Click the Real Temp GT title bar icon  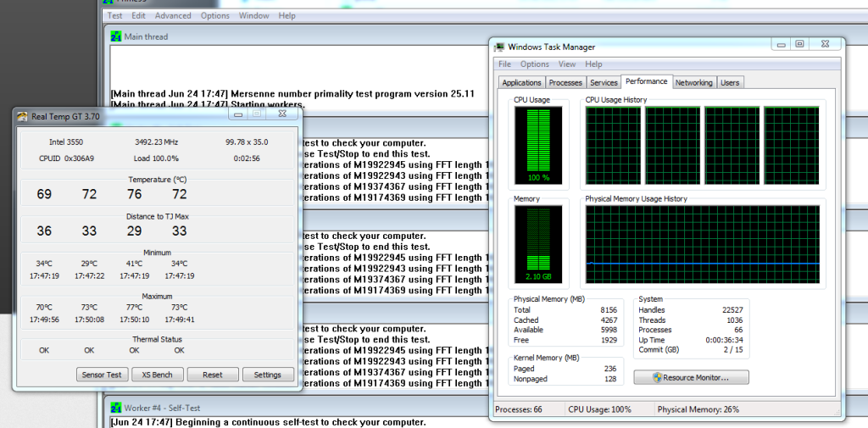click(21, 116)
